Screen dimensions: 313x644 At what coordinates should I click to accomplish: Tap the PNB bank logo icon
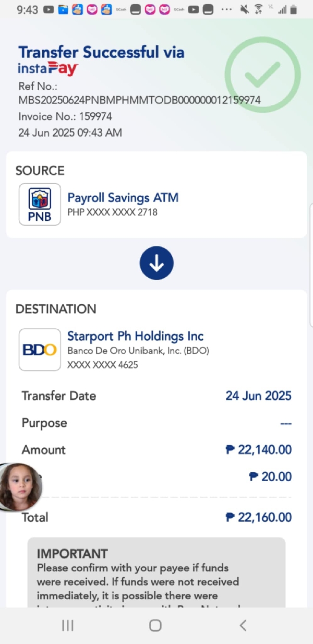[40, 204]
